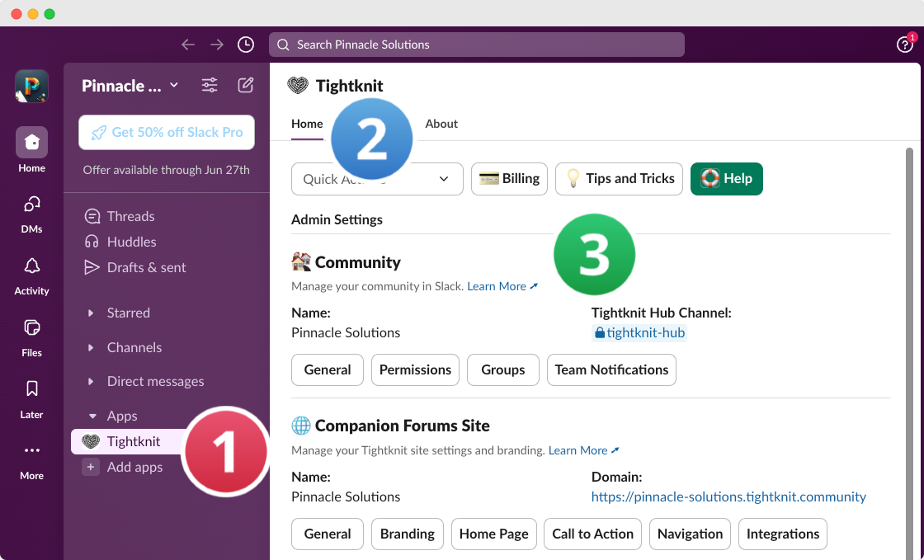Go back with the left arrow
This screenshot has width=924, height=560.
click(188, 45)
